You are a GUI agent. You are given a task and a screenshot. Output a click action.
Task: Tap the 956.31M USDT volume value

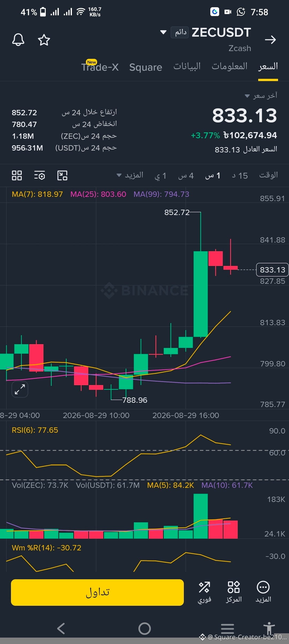pos(27,148)
